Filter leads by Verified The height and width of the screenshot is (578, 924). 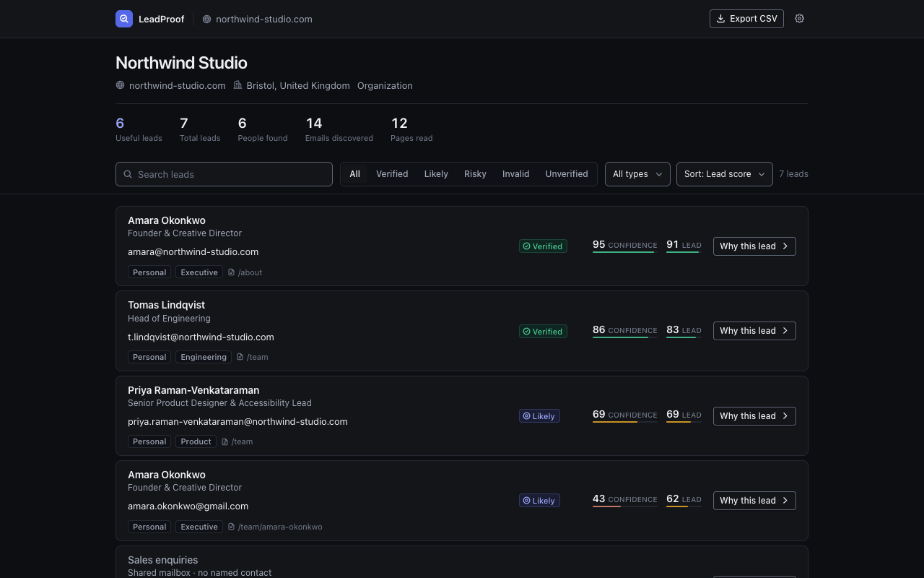pyautogui.click(x=392, y=174)
